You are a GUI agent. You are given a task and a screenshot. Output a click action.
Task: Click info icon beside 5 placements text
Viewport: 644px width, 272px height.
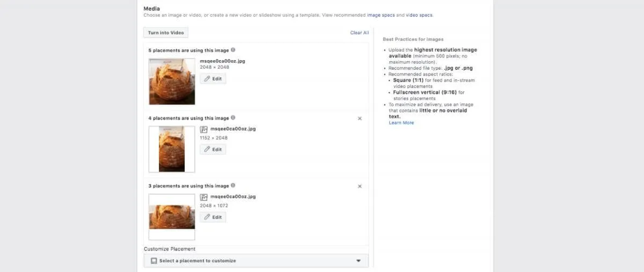pyautogui.click(x=233, y=50)
